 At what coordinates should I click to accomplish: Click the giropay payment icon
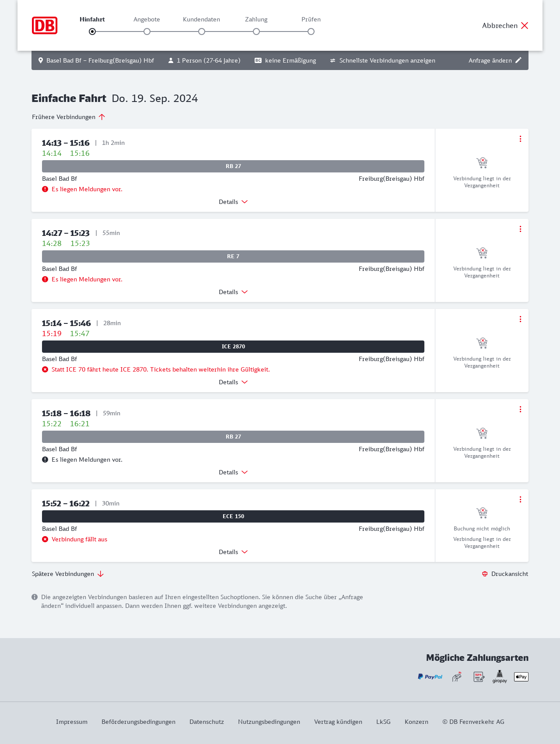click(x=500, y=677)
